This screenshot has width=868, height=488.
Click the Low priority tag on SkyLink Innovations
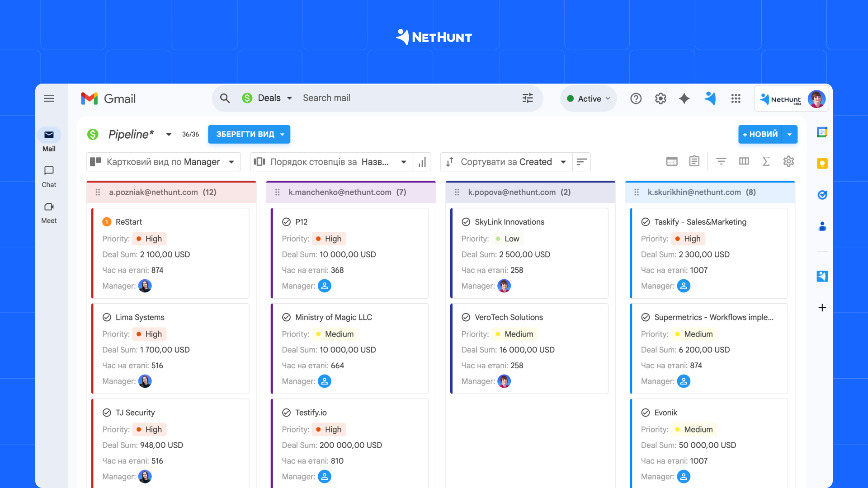tap(508, 239)
